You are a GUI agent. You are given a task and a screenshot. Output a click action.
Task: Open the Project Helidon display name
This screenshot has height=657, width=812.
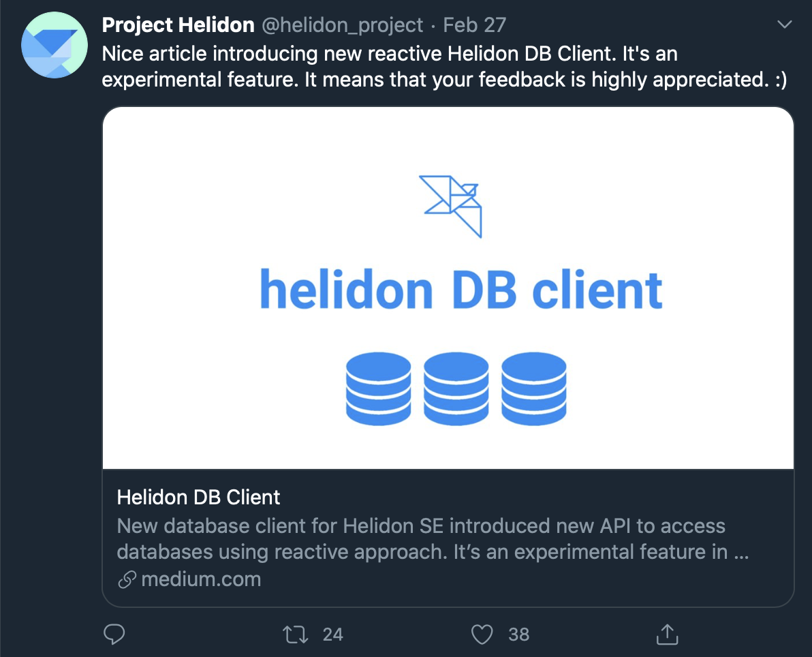[178, 25]
